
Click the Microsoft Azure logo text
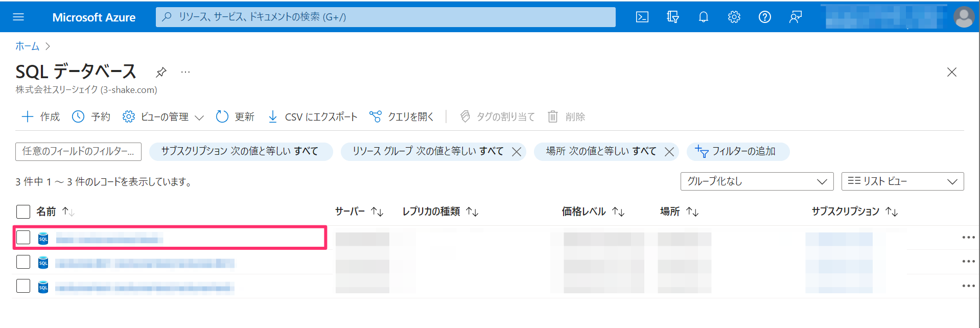[x=94, y=17]
